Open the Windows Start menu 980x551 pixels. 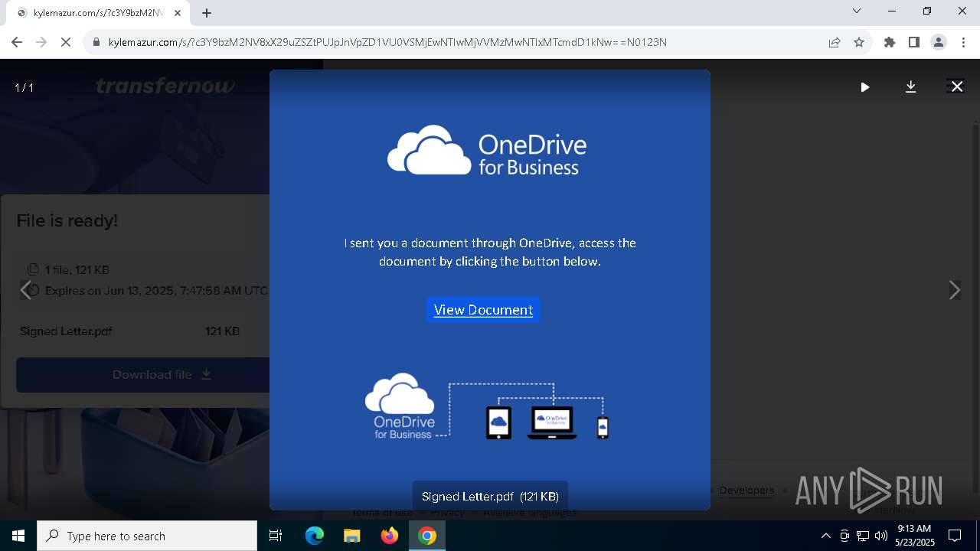coord(18,536)
